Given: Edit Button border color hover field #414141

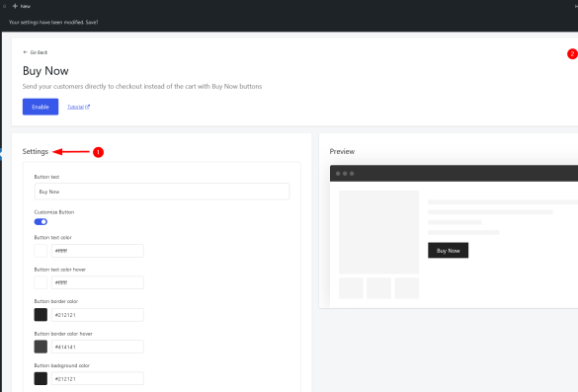Looking at the screenshot, I should click(x=98, y=347).
